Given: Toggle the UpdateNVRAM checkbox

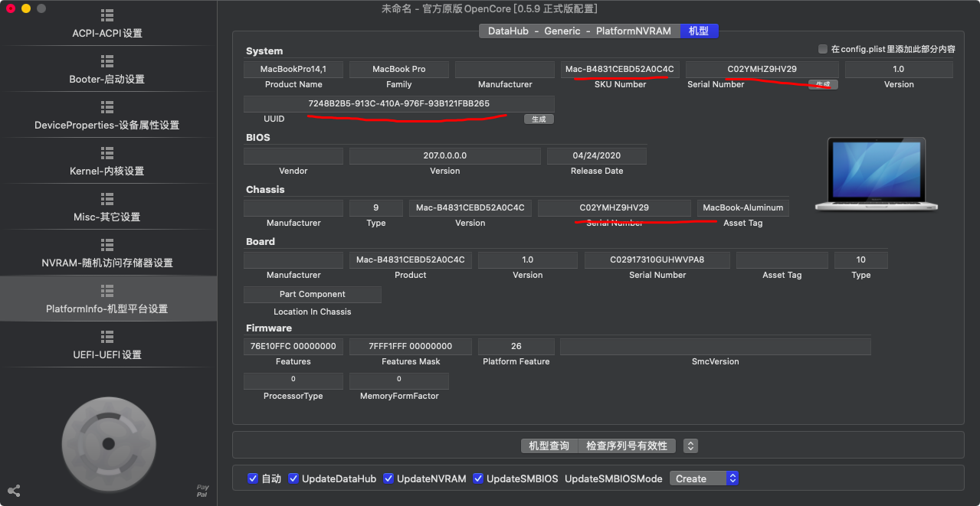Looking at the screenshot, I should point(388,478).
